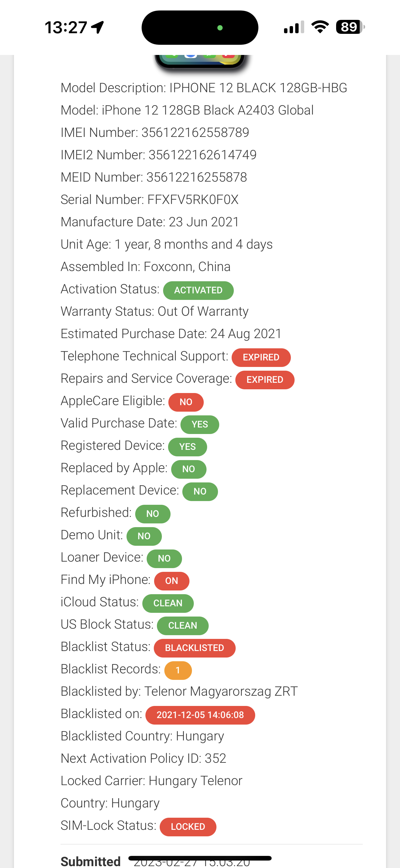Viewport: 400px width, 868px height.
Task: Tap the Wi-Fi status icon
Action: (320, 27)
